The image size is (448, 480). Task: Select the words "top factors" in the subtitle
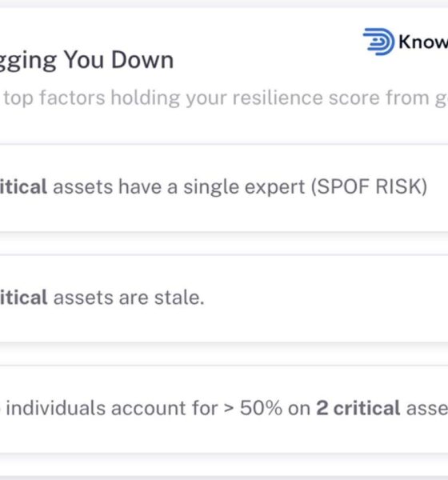(54, 98)
